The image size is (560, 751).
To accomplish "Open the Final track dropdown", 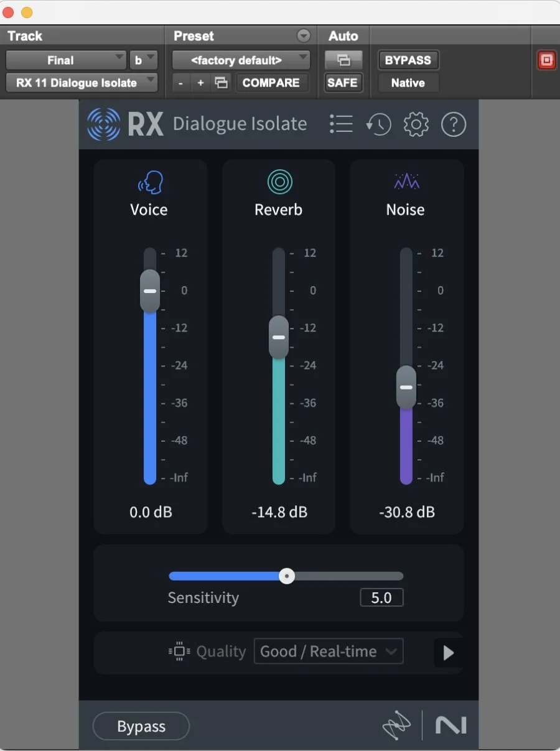I will [66, 60].
